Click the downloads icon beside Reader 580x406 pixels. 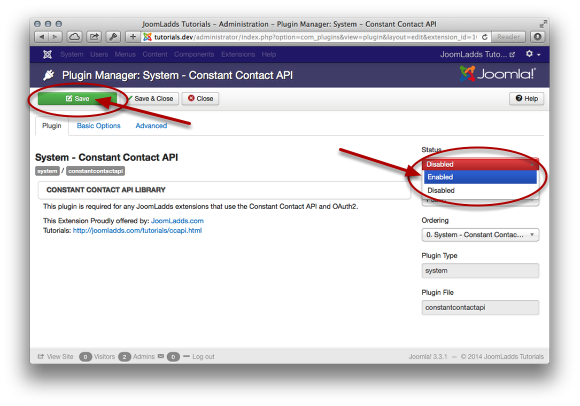[x=537, y=37]
